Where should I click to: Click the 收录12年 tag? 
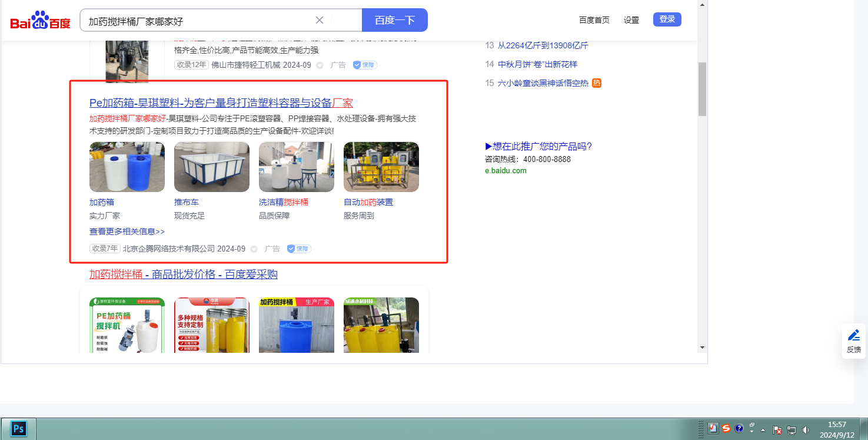click(191, 65)
